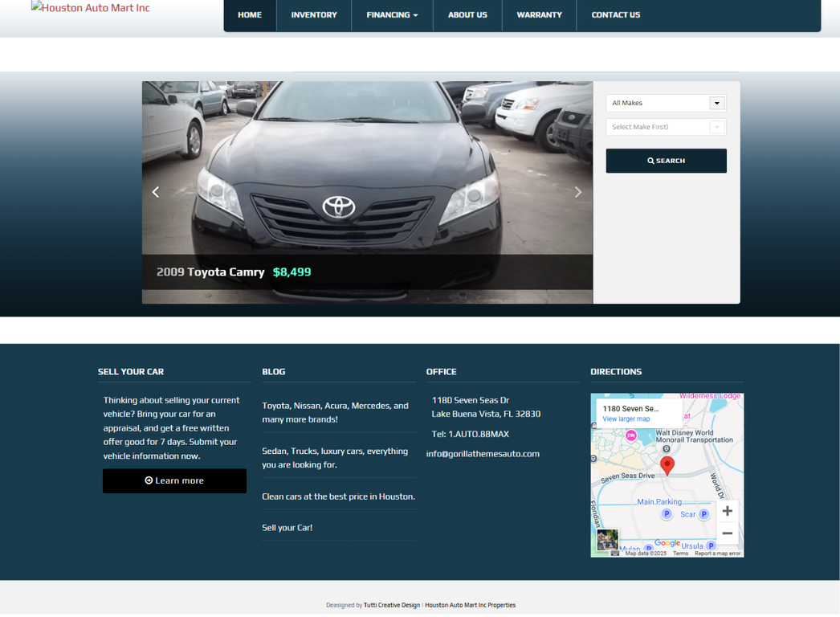Screen dimensions: 840x617
Task: Click the SELL YOUR CAR heading
Action: (131, 372)
